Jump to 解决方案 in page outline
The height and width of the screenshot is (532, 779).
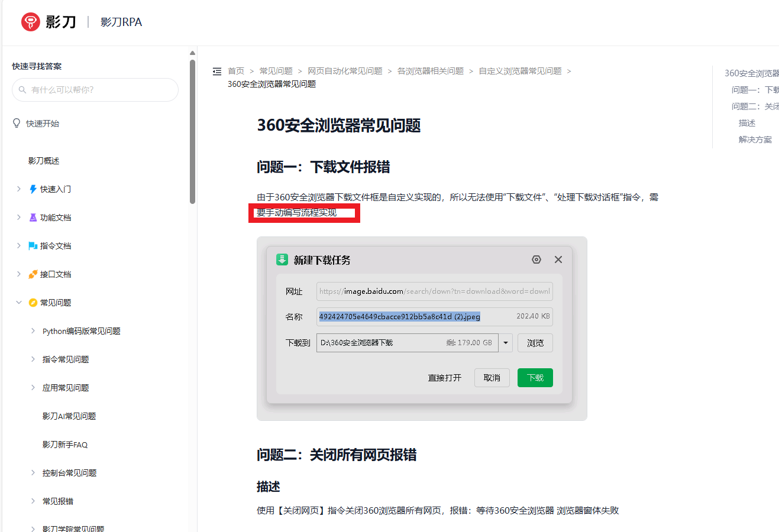coord(755,140)
